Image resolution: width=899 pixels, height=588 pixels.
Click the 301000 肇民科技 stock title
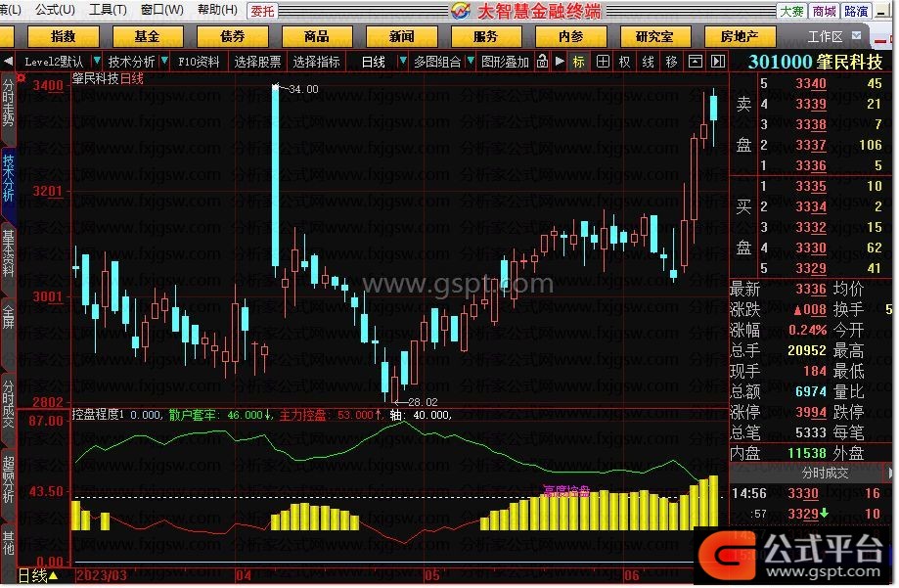click(x=815, y=62)
